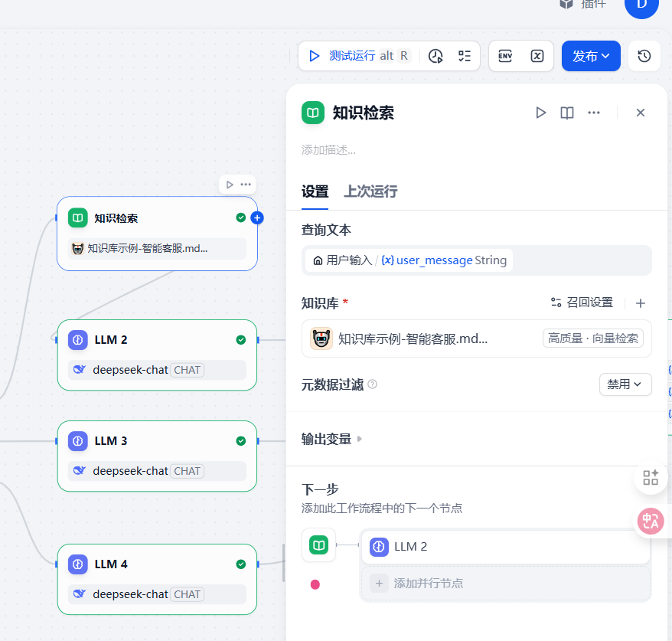Click the pink status dot near next-step section
The image size is (672, 641).
pos(315,584)
